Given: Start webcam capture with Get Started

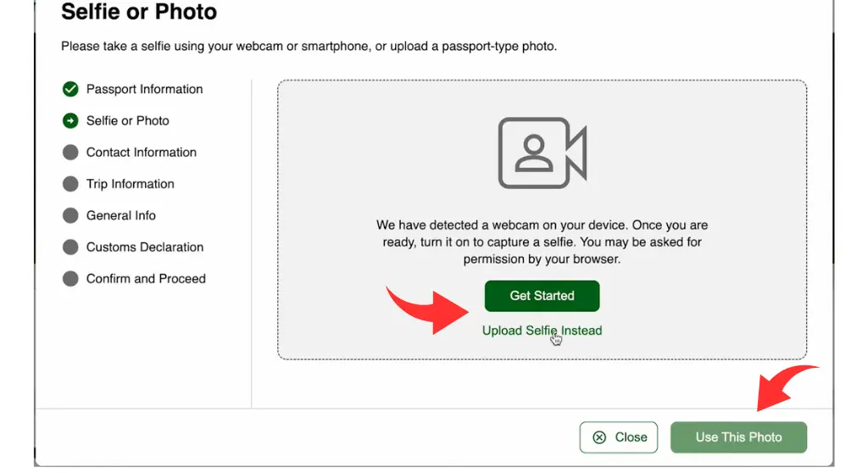Looking at the screenshot, I should pos(542,296).
